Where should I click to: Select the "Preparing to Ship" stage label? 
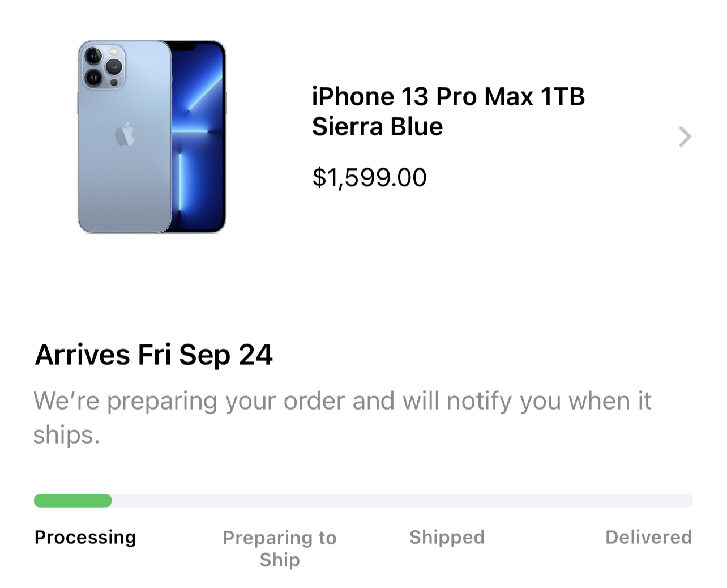coord(280,548)
